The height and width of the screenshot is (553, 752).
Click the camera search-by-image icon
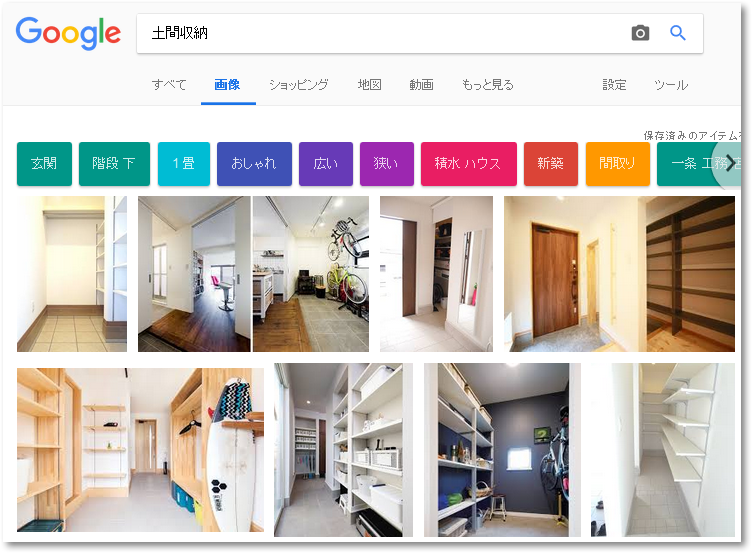tap(640, 33)
